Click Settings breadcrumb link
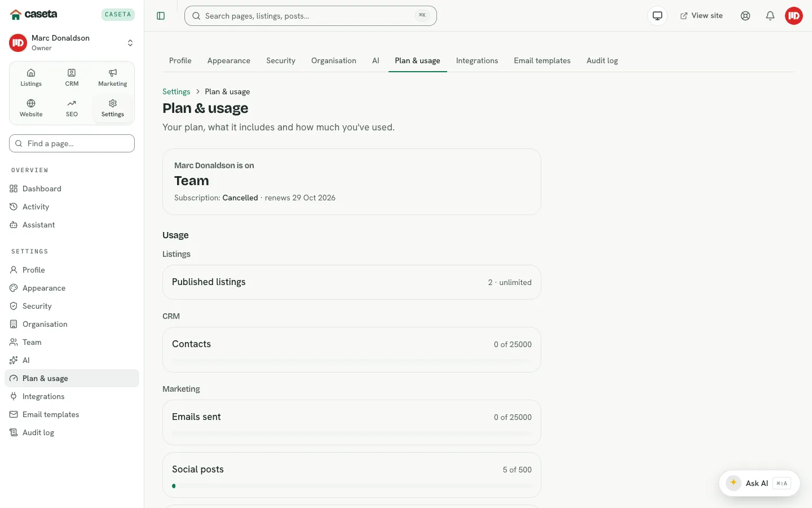 [176, 91]
